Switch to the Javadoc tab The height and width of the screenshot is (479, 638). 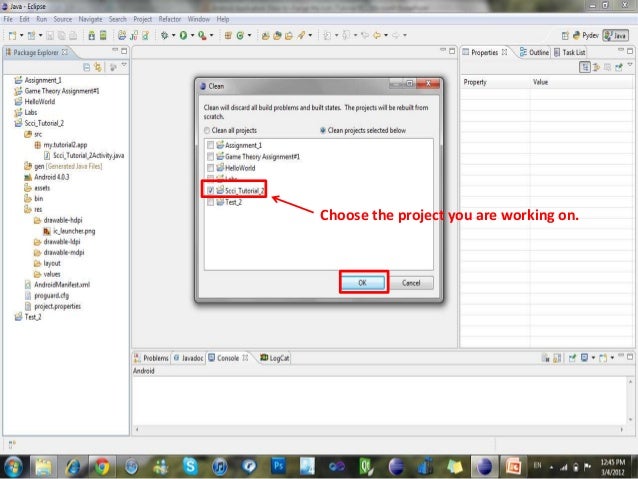pyautogui.click(x=189, y=358)
